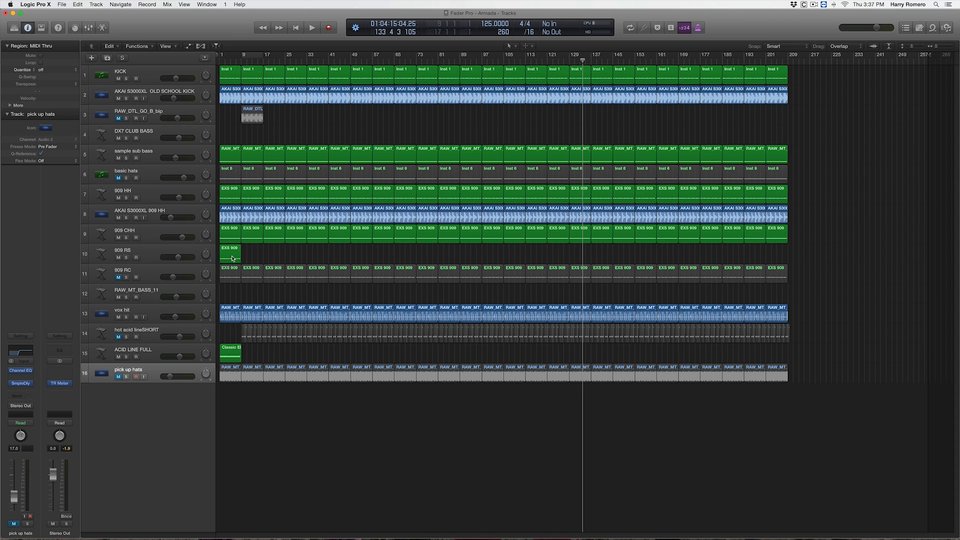Adjust the master volume slider in toolbar
The image size is (960, 540).
866,28
